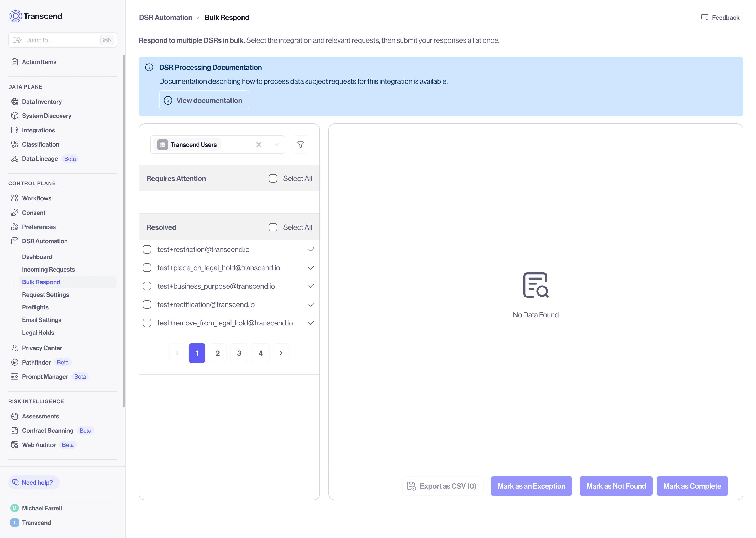The height and width of the screenshot is (538, 756).
Task: Click the Feedback chat icon
Action: click(x=705, y=18)
